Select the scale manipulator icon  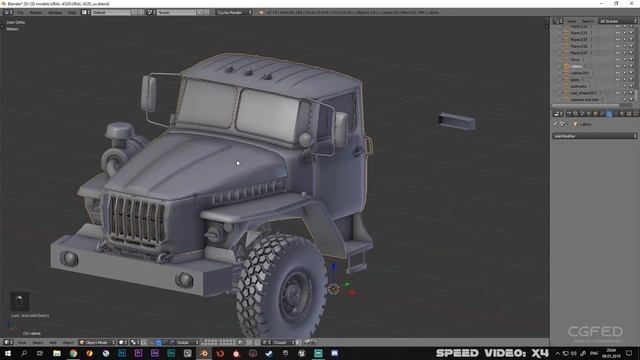[172, 342]
